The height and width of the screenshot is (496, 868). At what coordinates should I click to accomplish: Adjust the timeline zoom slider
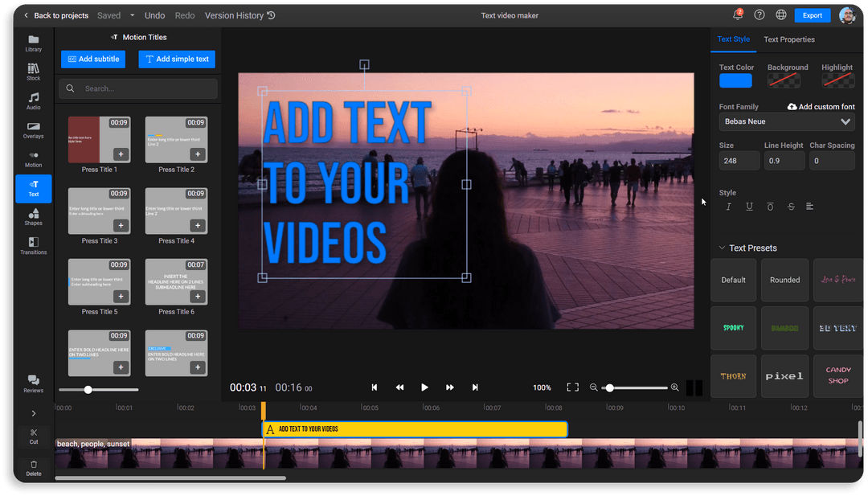tap(634, 388)
